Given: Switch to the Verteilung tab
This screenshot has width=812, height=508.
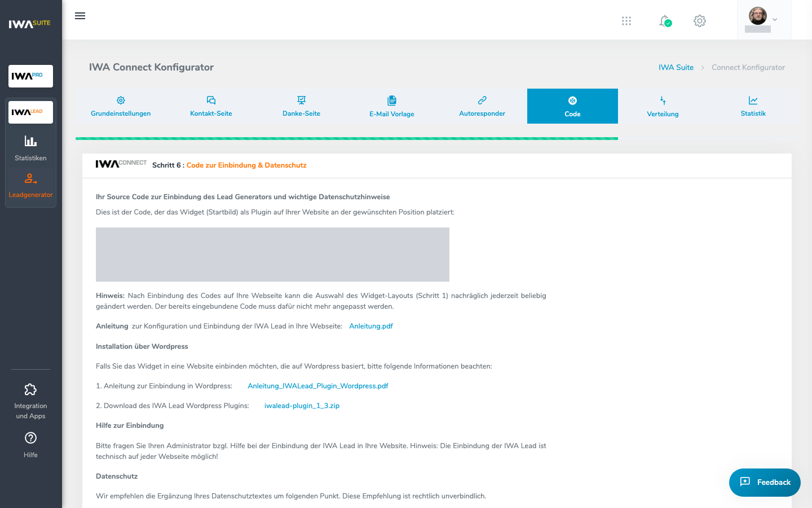Looking at the screenshot, I should pyautogui.click(x=663, y=106).
